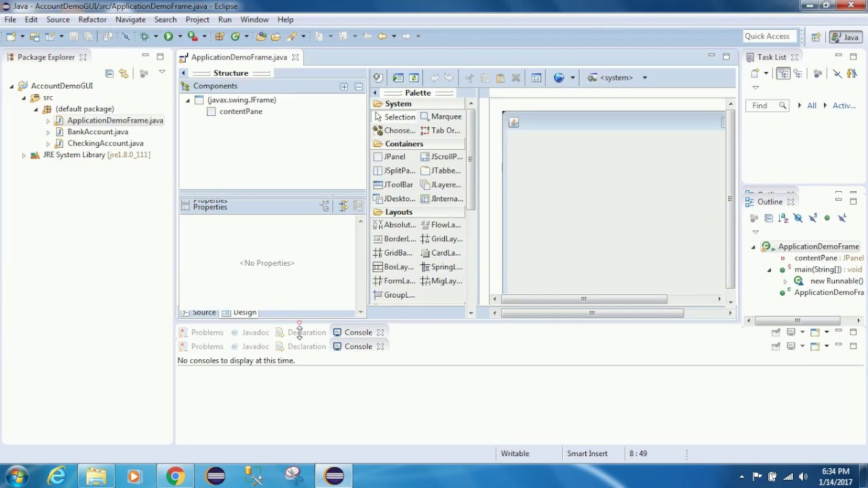The image size is (868, 488).
Task: Click the Windows Start button
Action: pyautogui.click(x=16, y=476)
